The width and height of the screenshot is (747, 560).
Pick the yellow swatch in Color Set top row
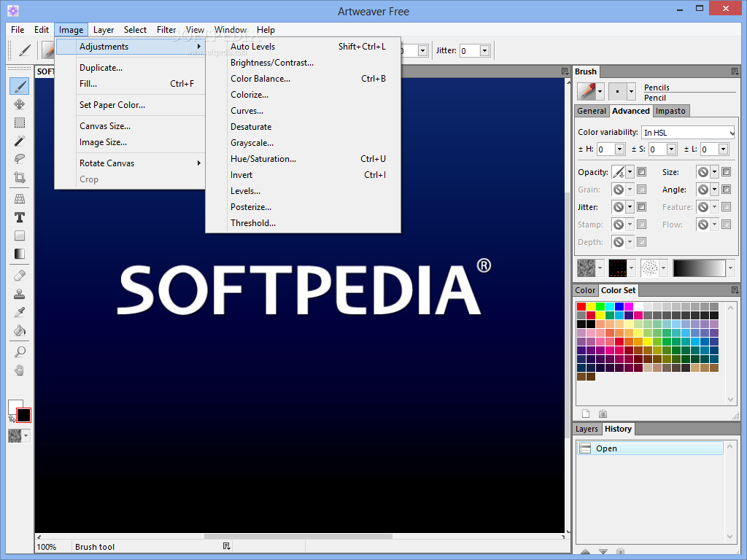point(591,306)
